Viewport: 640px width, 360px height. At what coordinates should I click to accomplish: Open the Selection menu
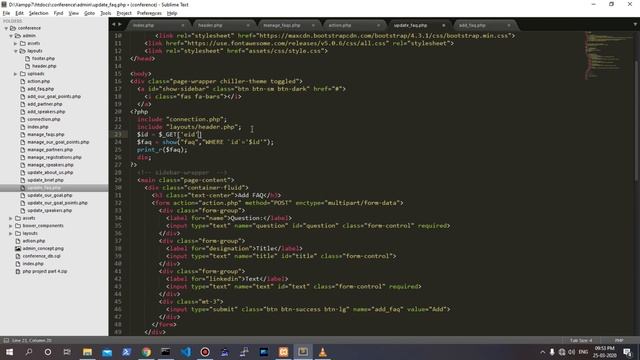pos(38,13)
